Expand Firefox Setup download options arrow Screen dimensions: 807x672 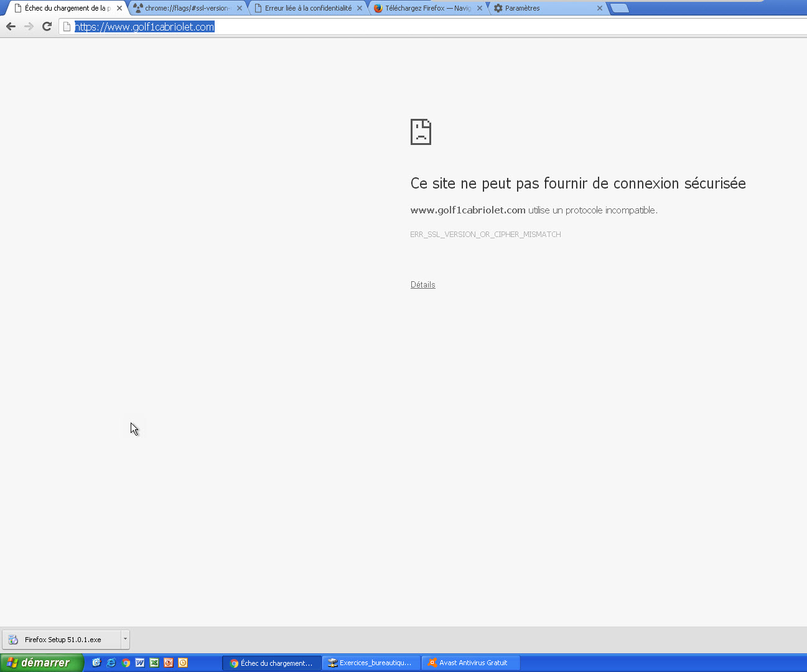[125, 639]
